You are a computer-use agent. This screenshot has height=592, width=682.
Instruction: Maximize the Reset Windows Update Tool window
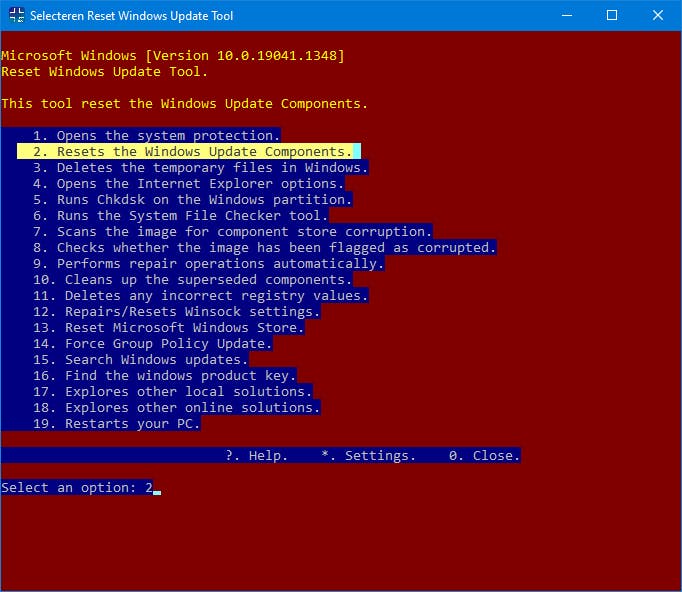(612, 15)
